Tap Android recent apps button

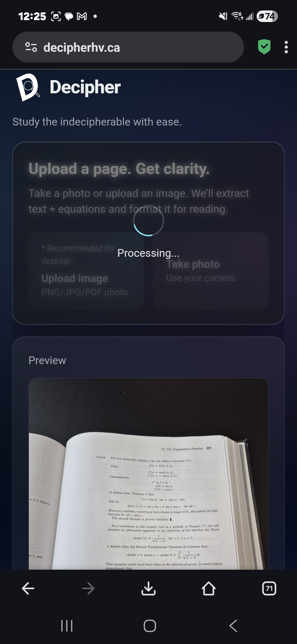67,626
